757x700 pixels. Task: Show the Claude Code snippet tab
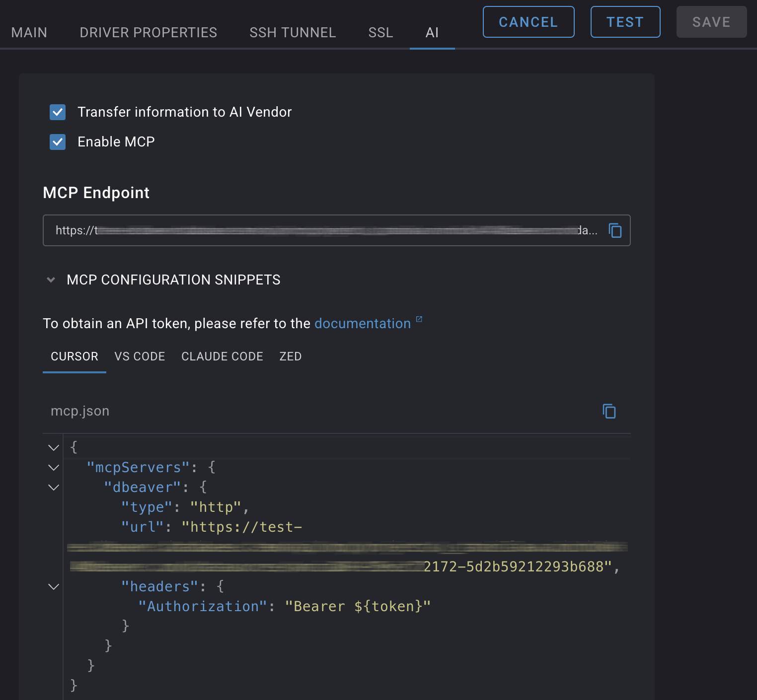[x=222, y=356]
